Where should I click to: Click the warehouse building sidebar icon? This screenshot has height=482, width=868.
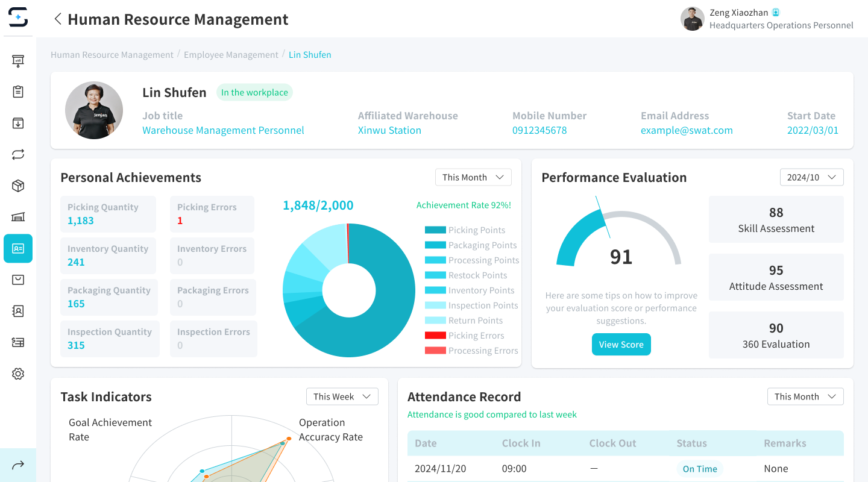(18, 217)
